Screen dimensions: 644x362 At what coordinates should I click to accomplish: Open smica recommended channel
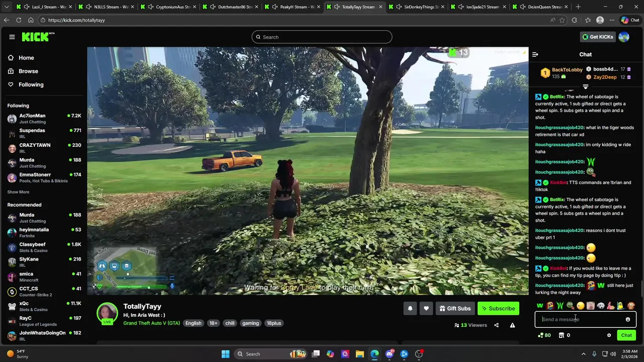[44, 277]
